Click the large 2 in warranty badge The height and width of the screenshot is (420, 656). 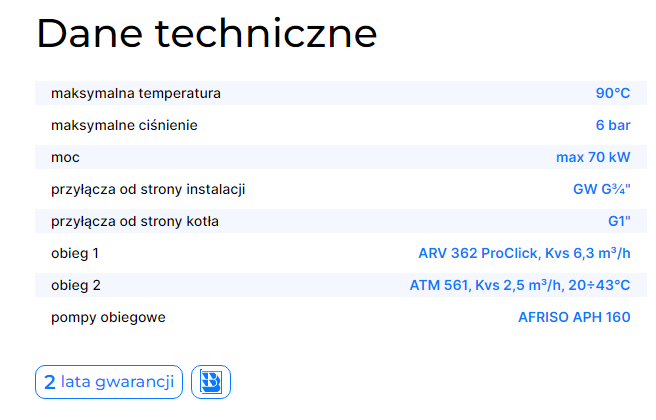click(x=50, y=382)
